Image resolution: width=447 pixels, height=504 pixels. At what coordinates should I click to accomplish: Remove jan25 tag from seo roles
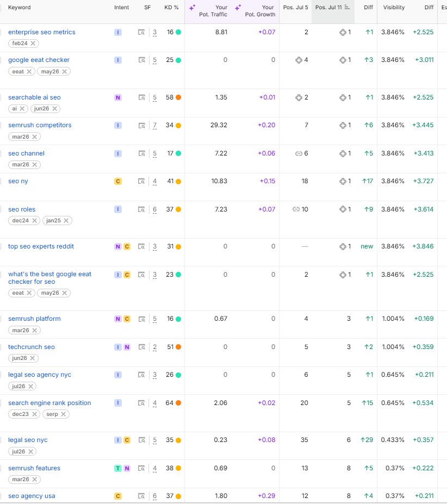point(66,221)
